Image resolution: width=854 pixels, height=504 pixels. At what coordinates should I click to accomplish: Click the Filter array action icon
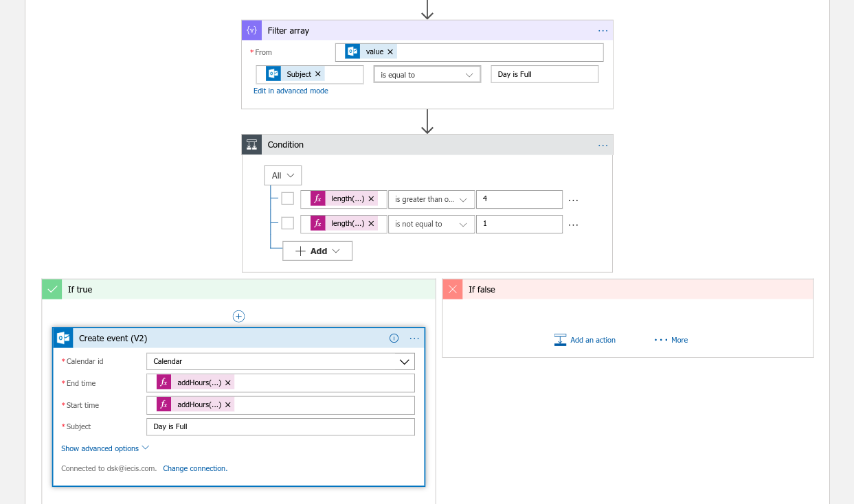click(x=251, y=30)
